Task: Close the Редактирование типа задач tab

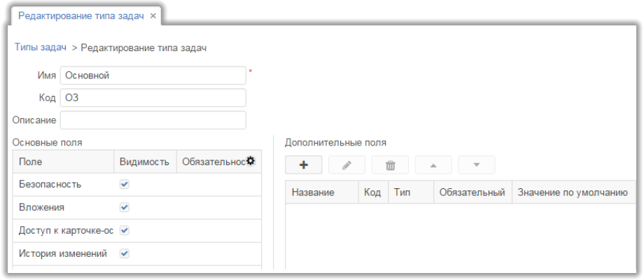Action: pyautogui.click(x=153, y=16)
